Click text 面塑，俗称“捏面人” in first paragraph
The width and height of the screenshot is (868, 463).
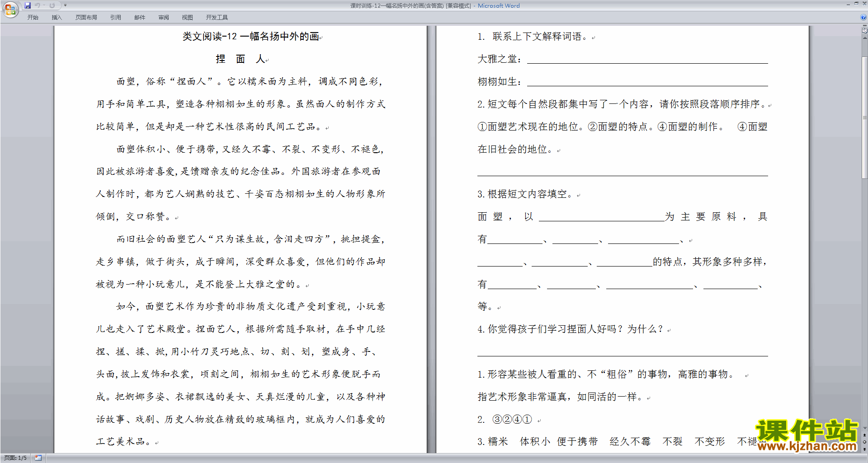165,82
